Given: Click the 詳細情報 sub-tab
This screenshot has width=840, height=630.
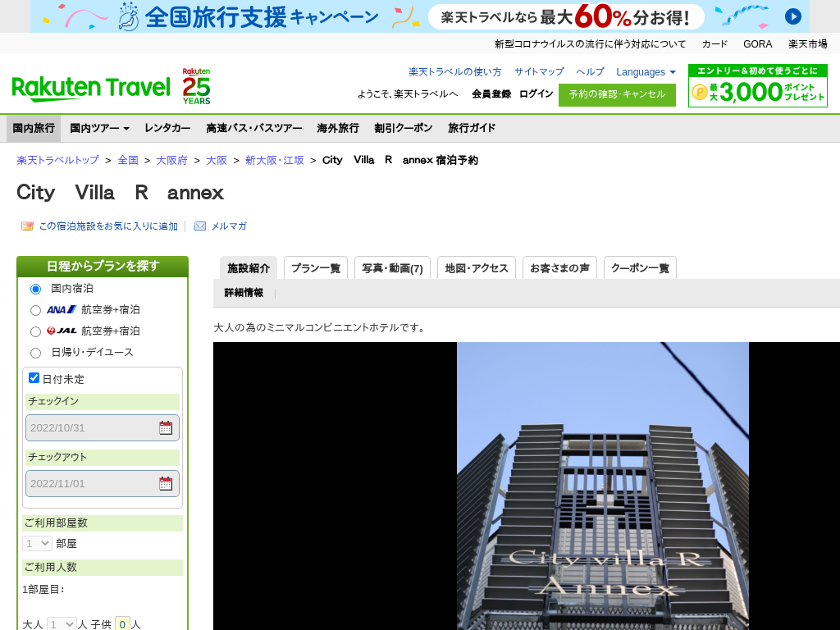Looking at the screenshot, I should [x=244, y=293].
